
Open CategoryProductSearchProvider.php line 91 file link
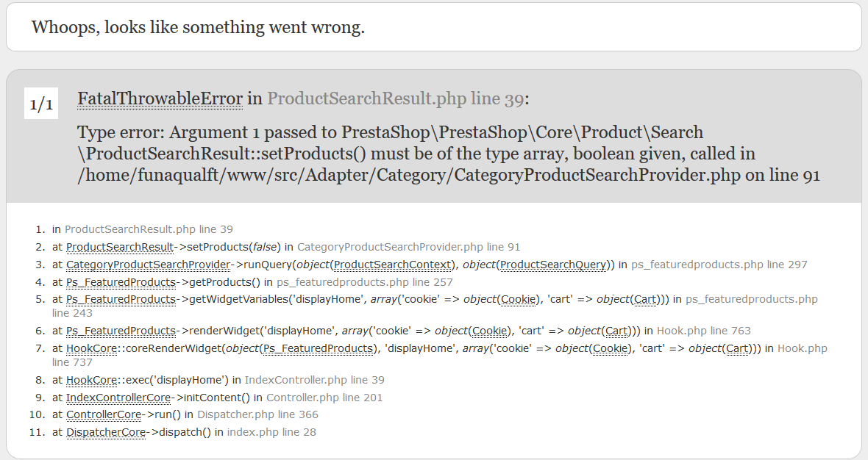408,247
